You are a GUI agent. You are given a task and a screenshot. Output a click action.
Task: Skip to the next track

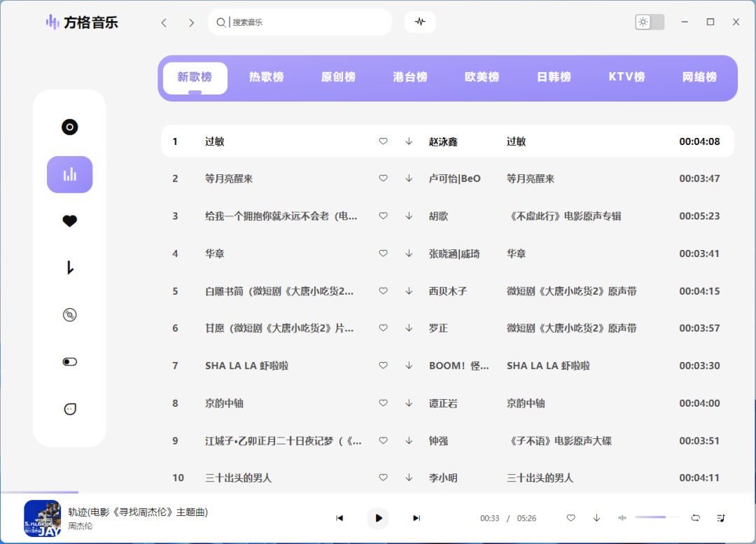click(416, 518)
